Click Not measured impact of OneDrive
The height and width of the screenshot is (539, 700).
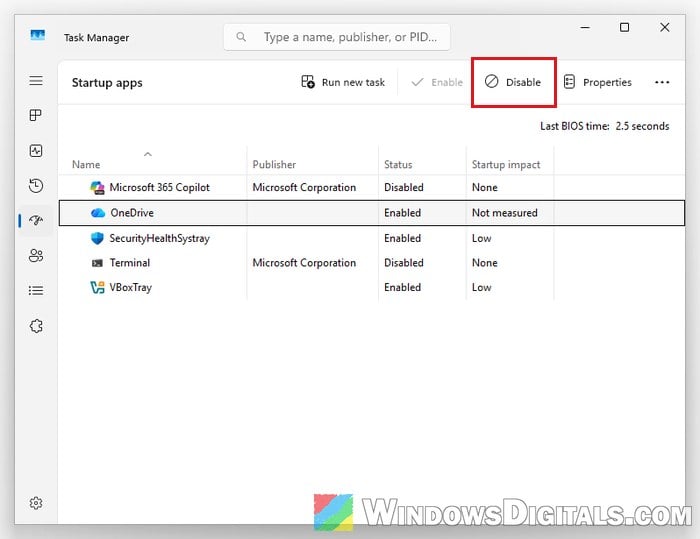[x=504, y=213]
